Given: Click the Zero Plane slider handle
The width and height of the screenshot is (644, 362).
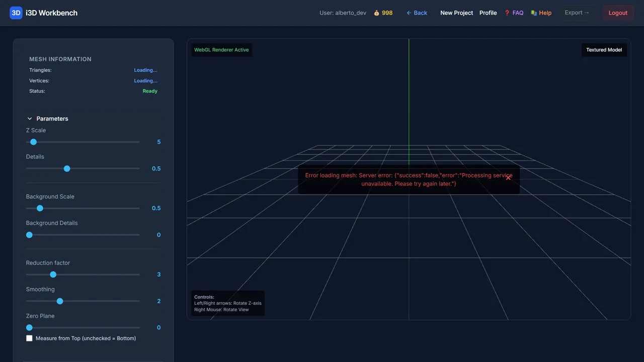Looking at the screenshot, I should [x=29, y=328].
